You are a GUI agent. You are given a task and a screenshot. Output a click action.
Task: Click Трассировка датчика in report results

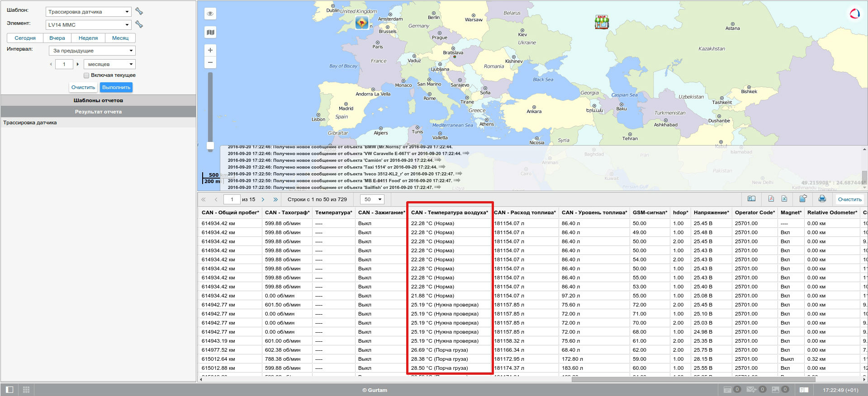tap(30, 123)
